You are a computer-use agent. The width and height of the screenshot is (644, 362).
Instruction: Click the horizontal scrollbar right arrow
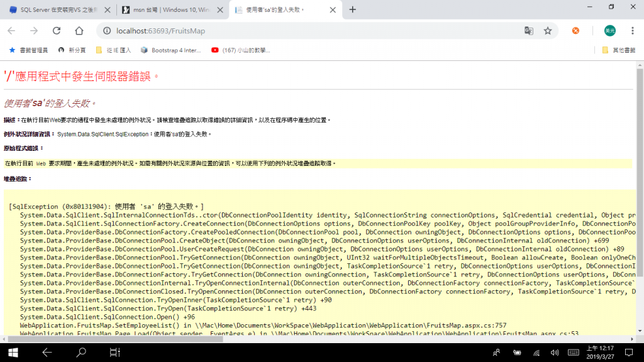632,339
